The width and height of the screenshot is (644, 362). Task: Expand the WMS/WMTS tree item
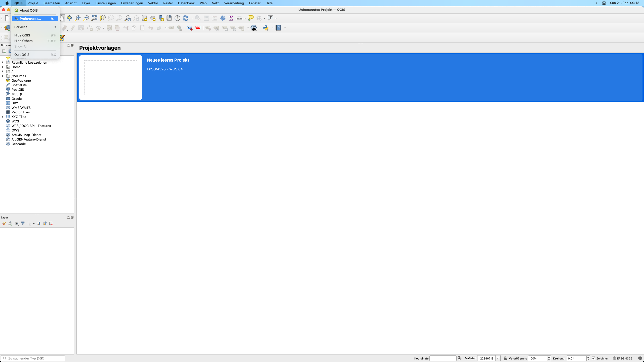[x=3, y=107]
